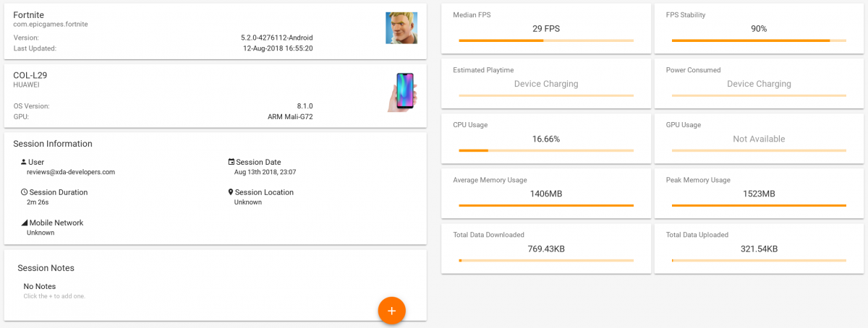This screenshot has width=868, height=328.
Task: Click the orange add note plus button
Action: [x=391, y=310]
